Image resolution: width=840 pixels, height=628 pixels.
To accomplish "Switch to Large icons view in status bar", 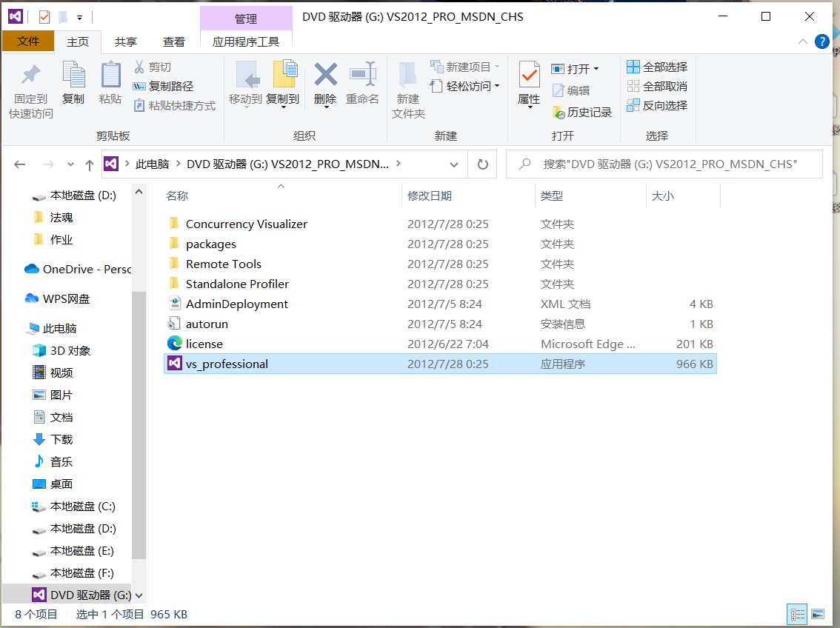I will pyautogui.click(x=818, y=615).
